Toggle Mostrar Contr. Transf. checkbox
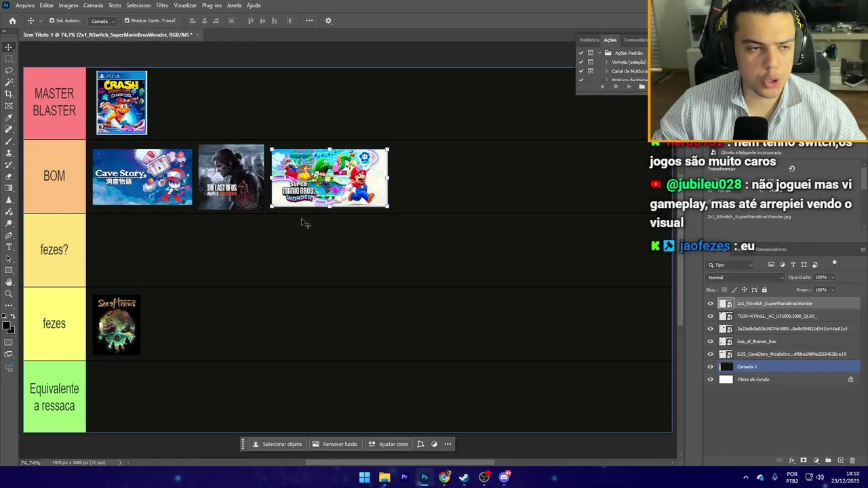 click(127, 21)
